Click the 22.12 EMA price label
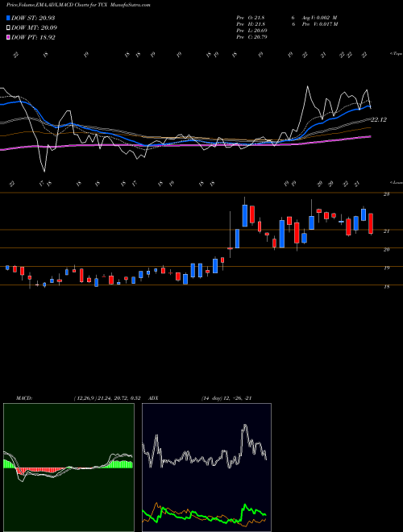 pos(379,119)
